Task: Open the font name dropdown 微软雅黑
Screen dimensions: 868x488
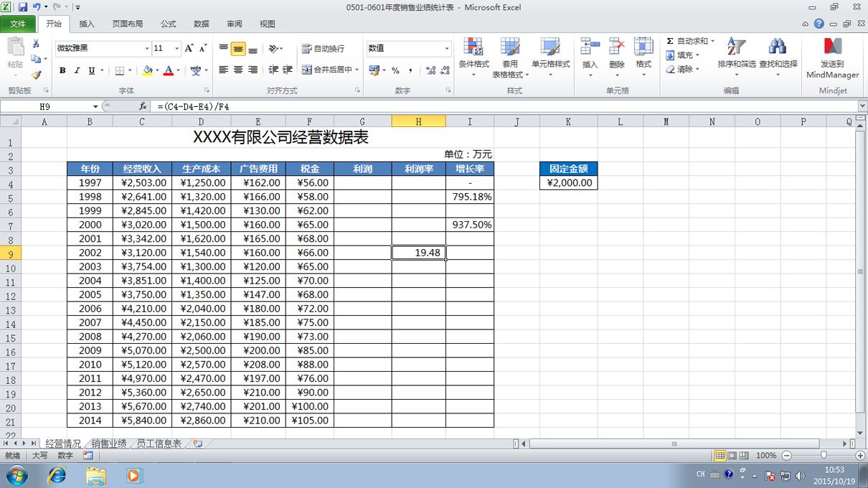Action: coord(147,49)
